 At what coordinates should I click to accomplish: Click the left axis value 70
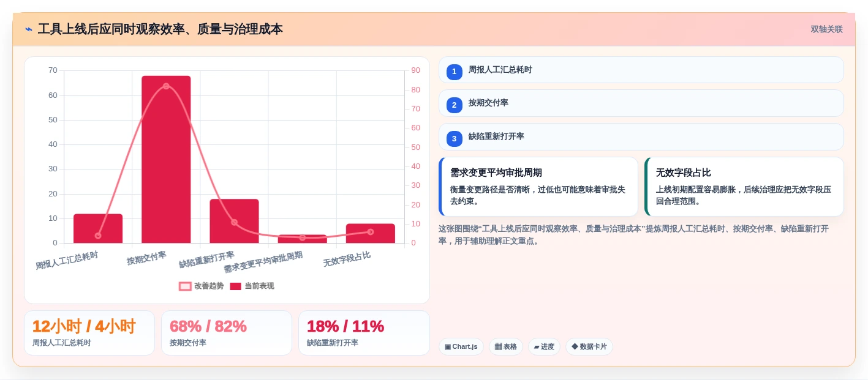coord(53,70)
